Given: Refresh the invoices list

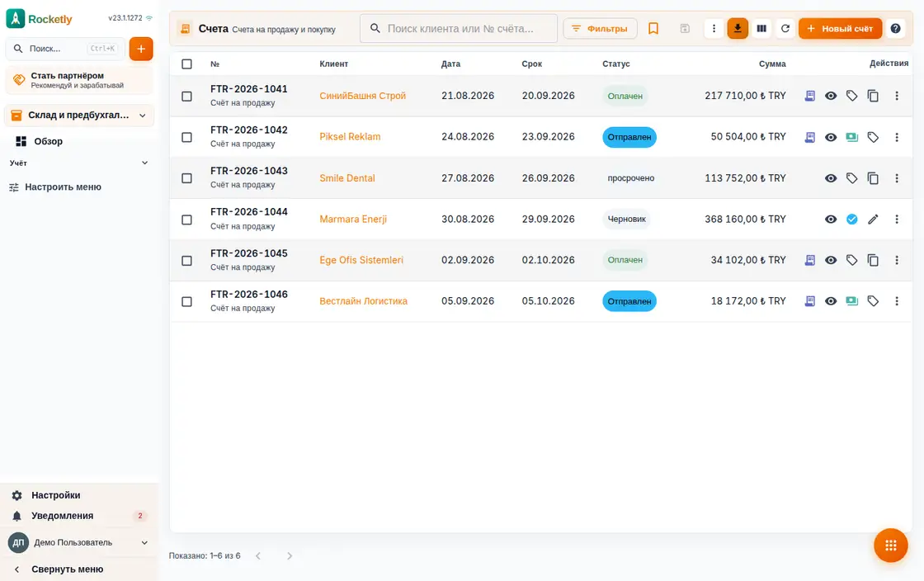Looking at the screenshot, I should (785, 28).
